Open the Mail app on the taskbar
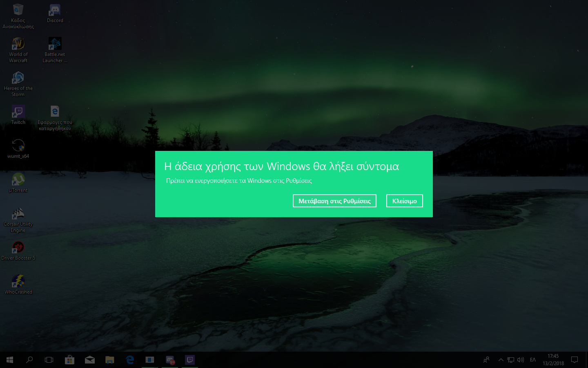588x368 pixels. [x=90, y=360]
